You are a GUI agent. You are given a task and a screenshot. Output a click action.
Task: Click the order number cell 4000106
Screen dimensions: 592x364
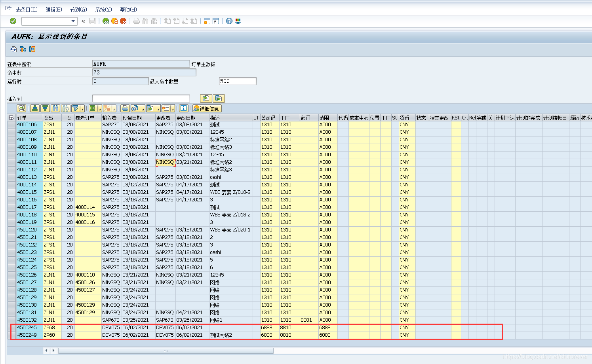pyautogui.click(x=29, y=125)
